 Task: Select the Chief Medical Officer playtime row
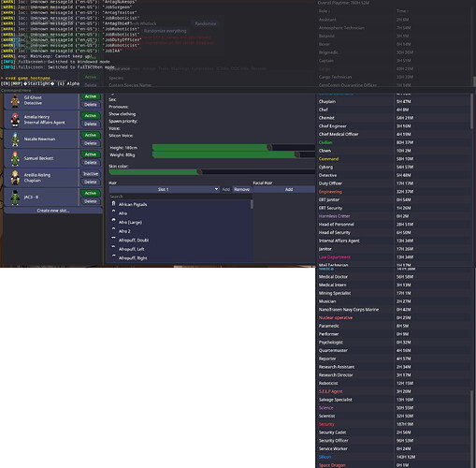[394, 134]
